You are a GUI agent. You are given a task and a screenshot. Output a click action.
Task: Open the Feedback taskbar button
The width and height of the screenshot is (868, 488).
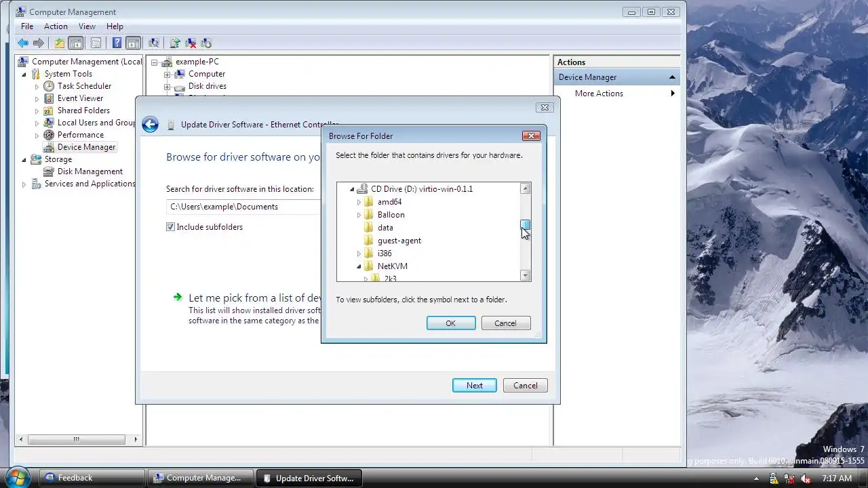92,478
